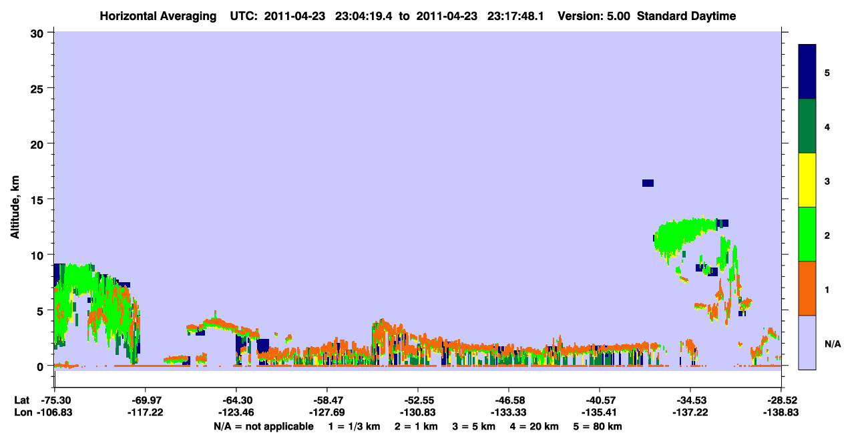Click the latitude value -34.53
868x445 pixels.
click(690, 400)
